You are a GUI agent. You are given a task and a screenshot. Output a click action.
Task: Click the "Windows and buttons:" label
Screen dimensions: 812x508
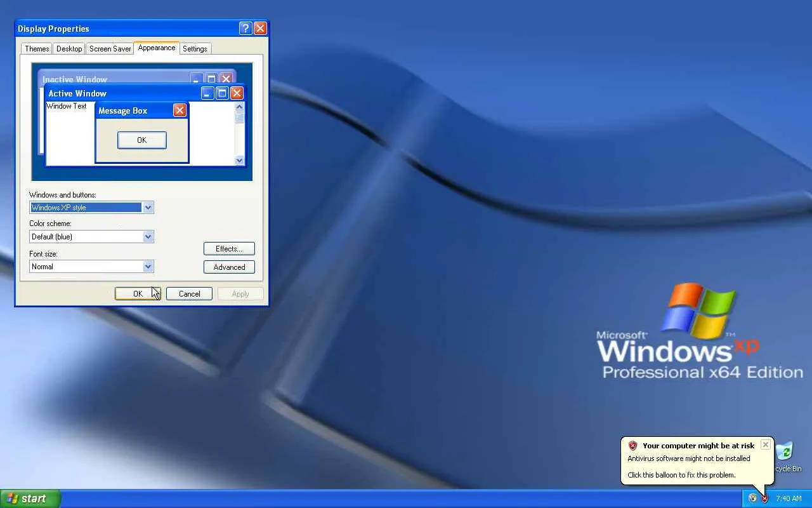(x=63, y=195)
